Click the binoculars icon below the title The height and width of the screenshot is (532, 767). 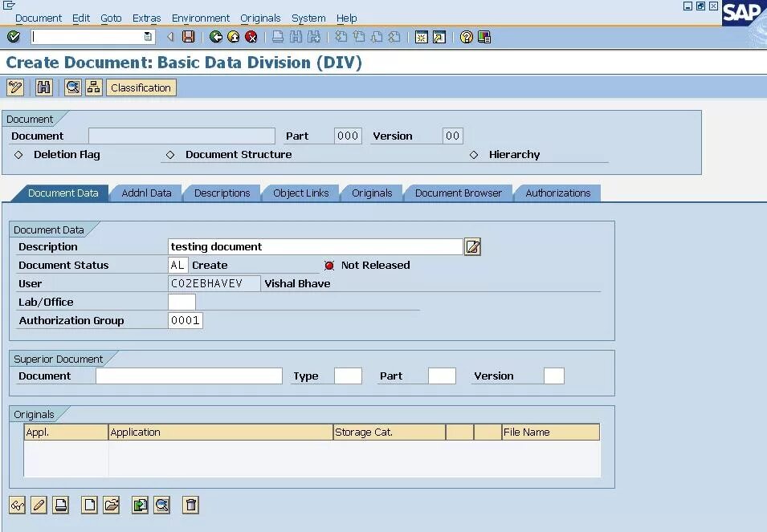(44, 88)
